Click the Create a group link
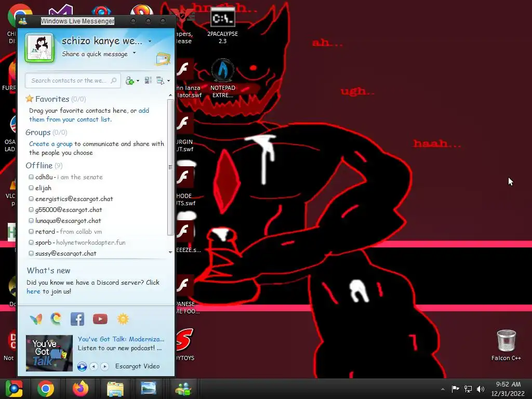This screenshot has width=532, height=399. [x=50, y=144]
